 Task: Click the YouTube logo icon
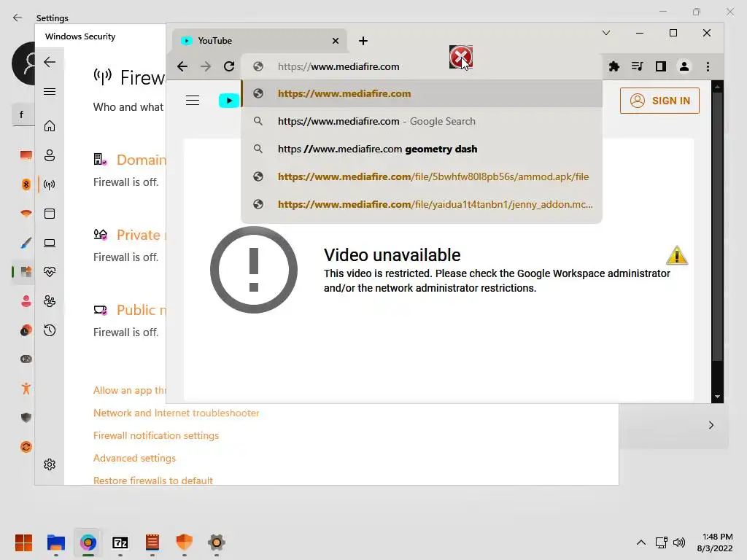click(228, 101)
